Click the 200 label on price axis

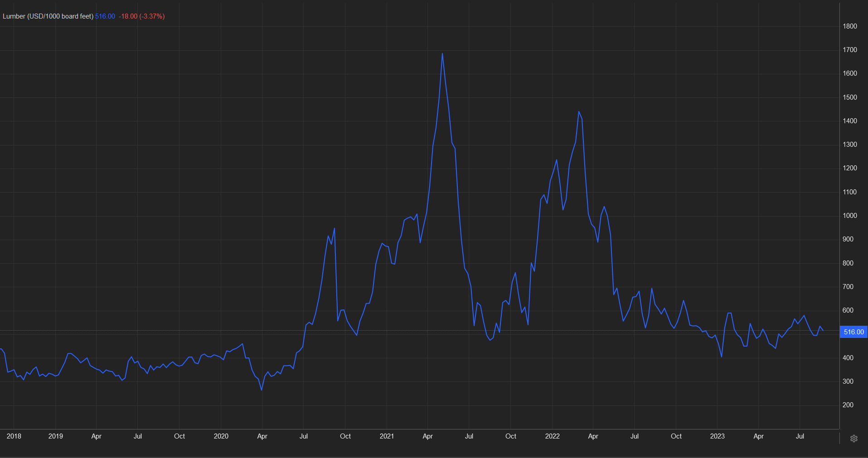(x=848, y=405)
